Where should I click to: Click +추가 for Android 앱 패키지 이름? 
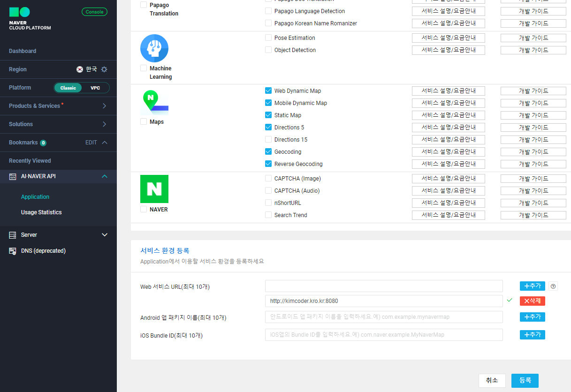533,317
